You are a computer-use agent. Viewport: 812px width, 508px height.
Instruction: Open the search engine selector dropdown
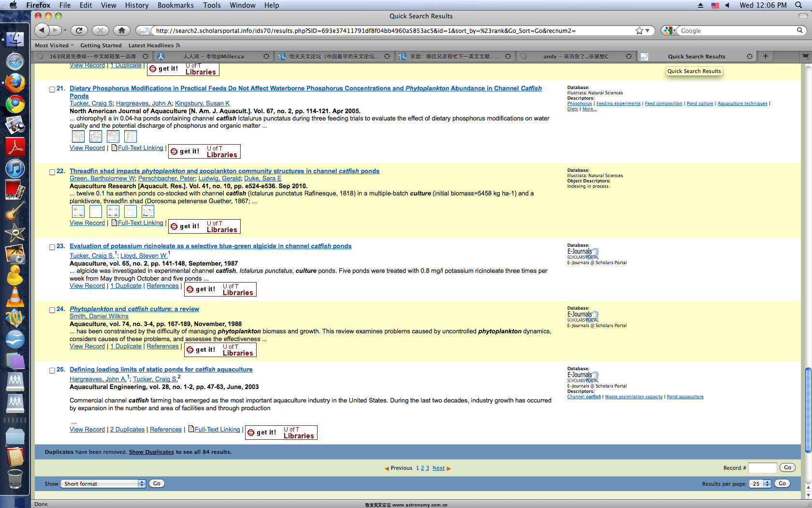click(670, 30)
